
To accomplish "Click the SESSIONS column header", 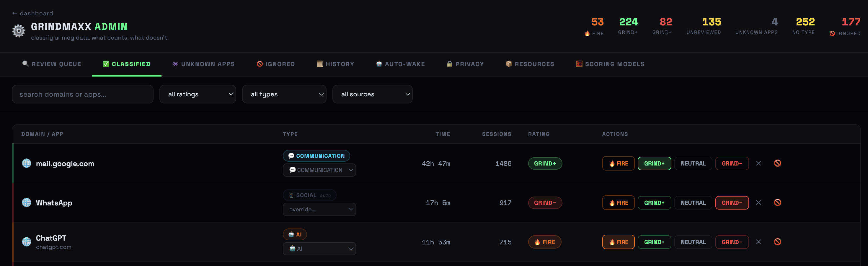I will (497, 134).
